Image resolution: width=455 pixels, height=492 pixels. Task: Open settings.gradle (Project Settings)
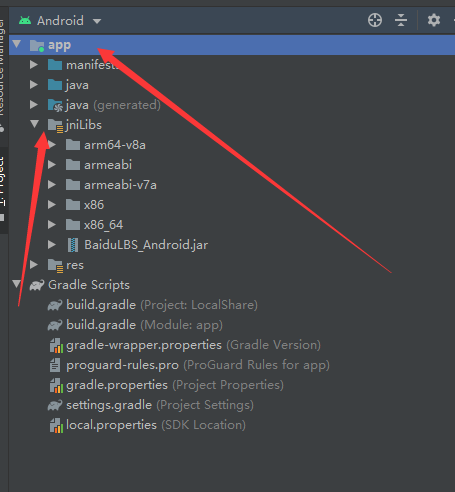pyautogui.click(x=160, y=405)
